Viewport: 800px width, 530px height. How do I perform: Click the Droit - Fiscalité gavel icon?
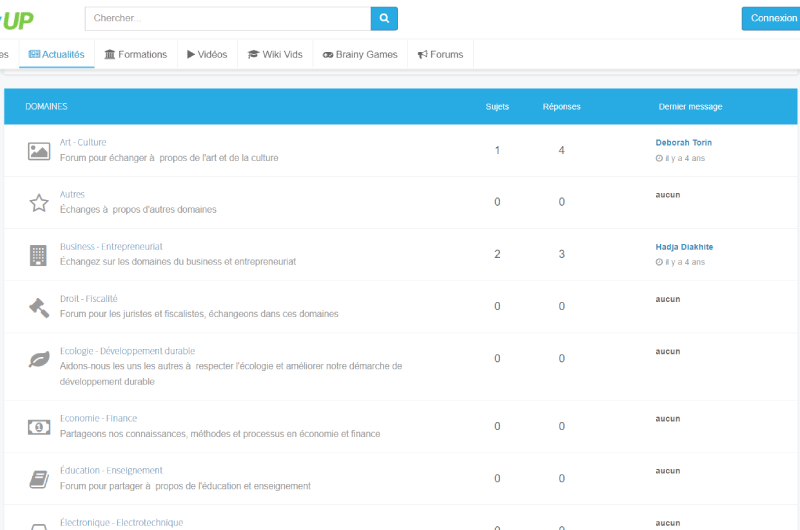39,308
